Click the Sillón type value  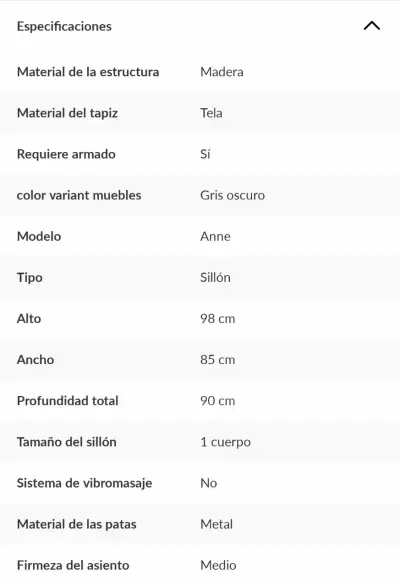[215, 277]
